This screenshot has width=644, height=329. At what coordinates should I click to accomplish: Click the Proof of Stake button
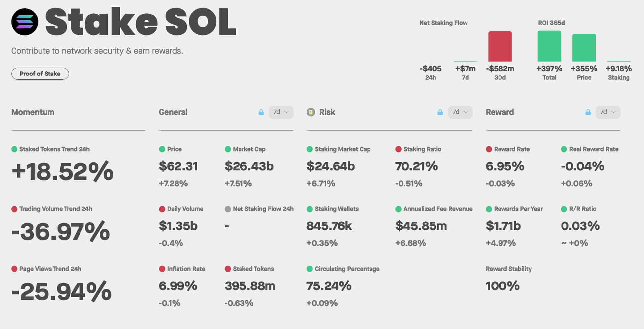pos(40,73)
